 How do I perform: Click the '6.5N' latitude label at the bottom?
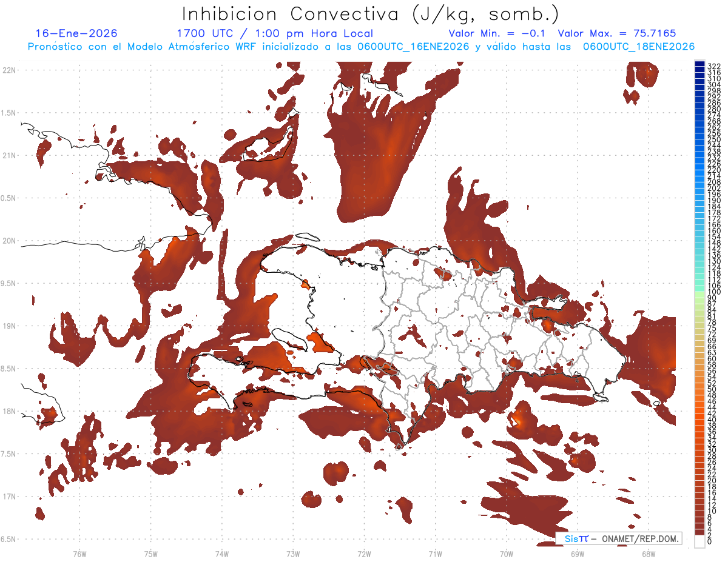pyautogui.click(x=8, y=539)
